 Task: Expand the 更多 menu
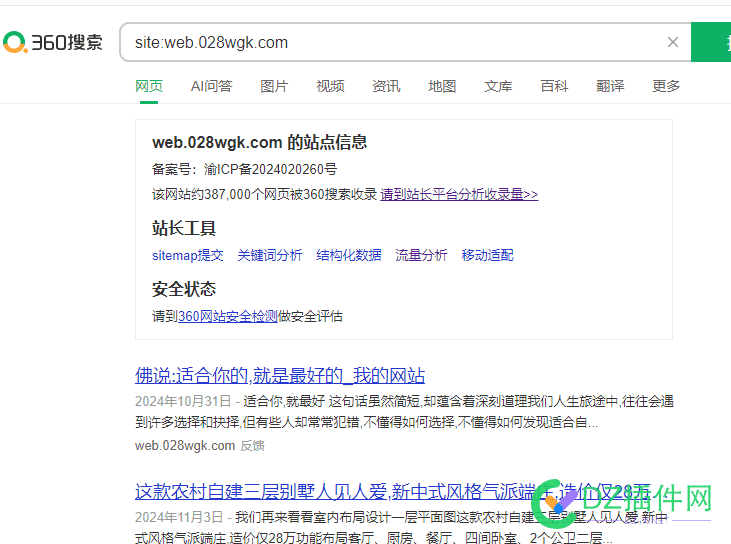point(666,86)
